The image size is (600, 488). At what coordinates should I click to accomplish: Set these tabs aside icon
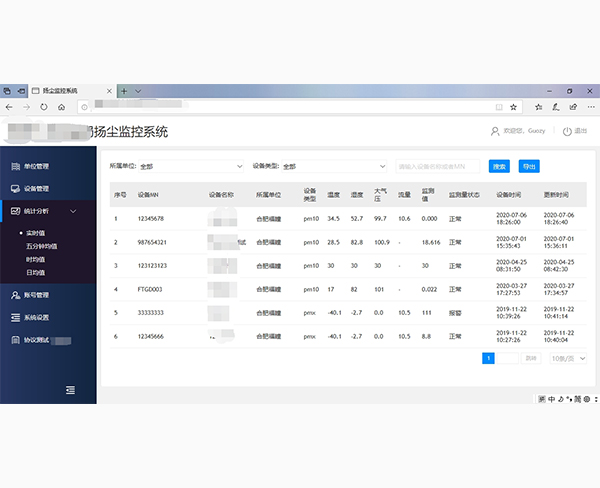[x=21, y=91]
